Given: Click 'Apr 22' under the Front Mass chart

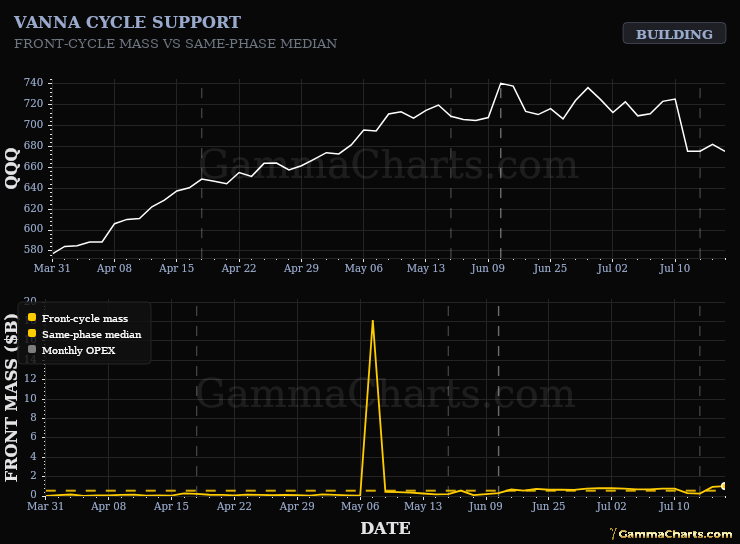Looking at the screenshot, I should (x=234, y=506).
